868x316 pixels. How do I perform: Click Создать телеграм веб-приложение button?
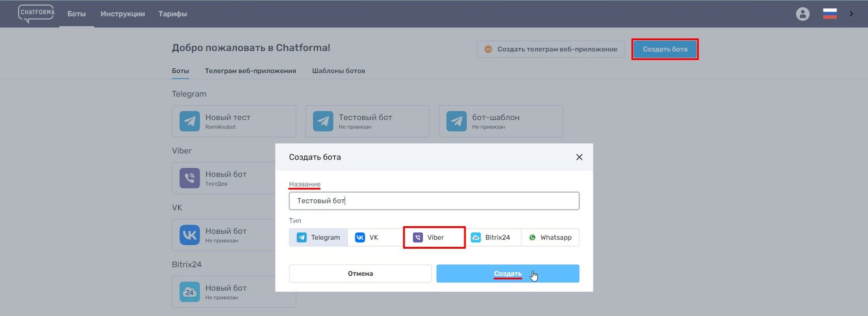tap(551, 49)
